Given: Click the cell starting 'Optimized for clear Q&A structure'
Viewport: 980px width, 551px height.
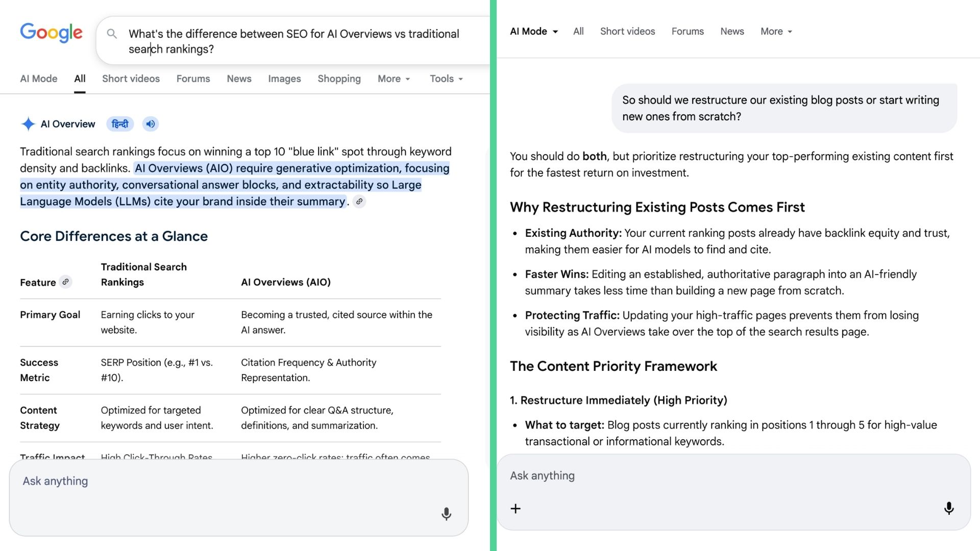Looking at the screenshot, I should tap(317, 418).
